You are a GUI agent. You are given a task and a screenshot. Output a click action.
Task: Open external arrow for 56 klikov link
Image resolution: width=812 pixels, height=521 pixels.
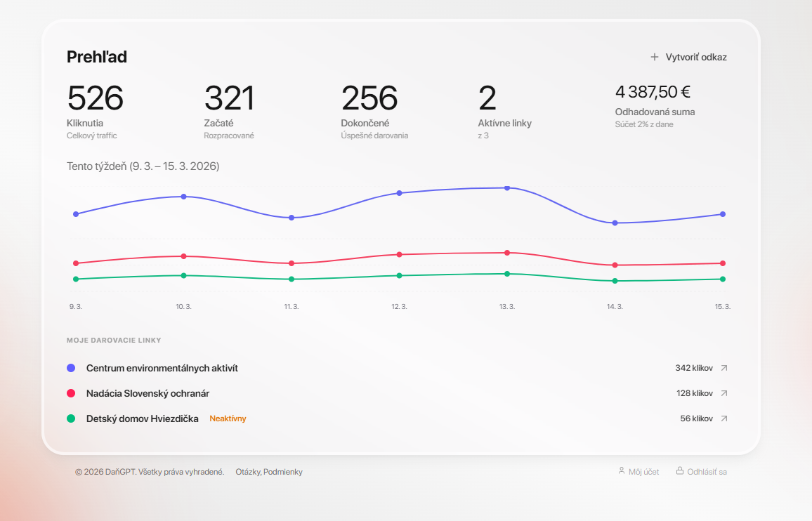(x=724, y=418)
